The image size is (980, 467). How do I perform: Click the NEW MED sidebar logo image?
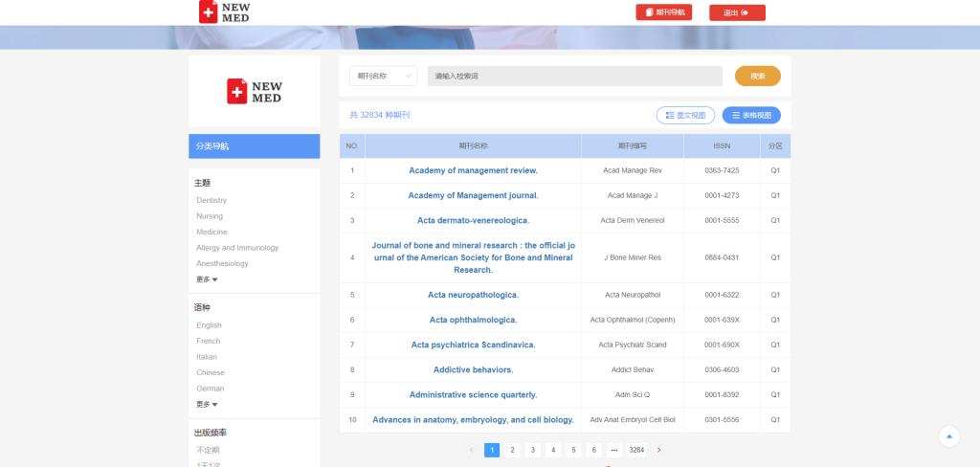tap(255, 92)
